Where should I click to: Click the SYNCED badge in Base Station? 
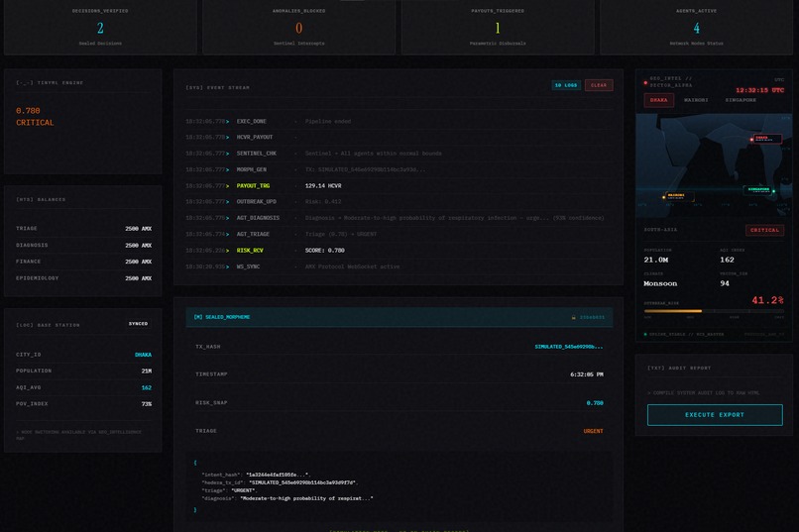tap(138, 324)
